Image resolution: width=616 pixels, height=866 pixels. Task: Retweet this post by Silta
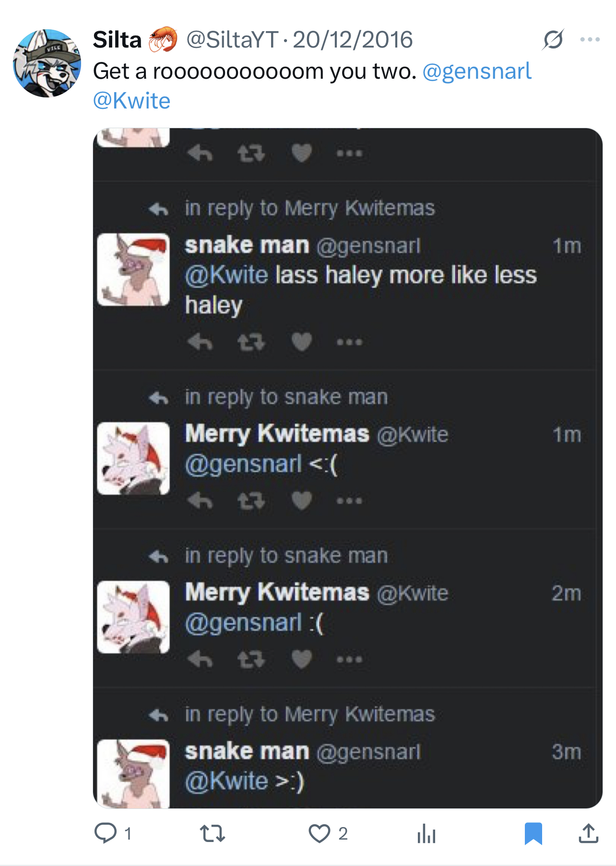coord(212,833)
